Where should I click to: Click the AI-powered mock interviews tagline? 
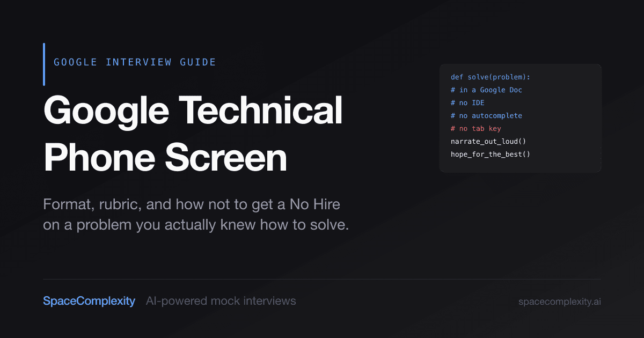coord(221,301)
